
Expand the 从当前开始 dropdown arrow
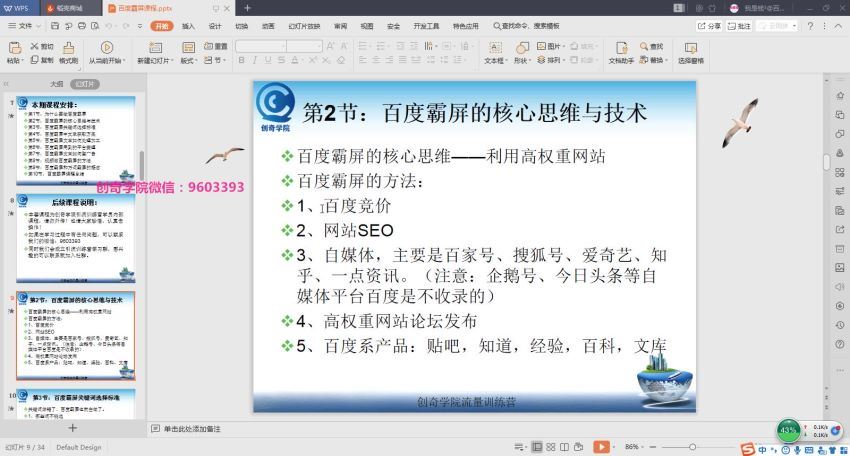pyautogui.click(x=125, y=61)
